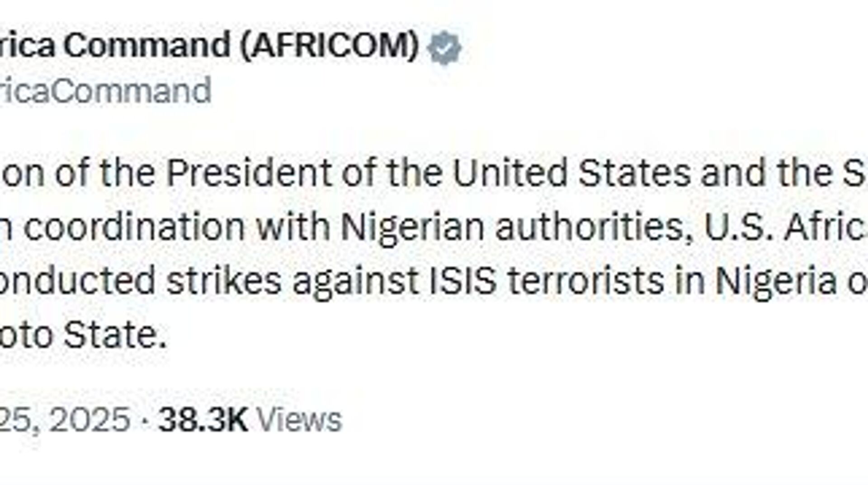Click the word State. ending the tweet

tap(115, 335)
